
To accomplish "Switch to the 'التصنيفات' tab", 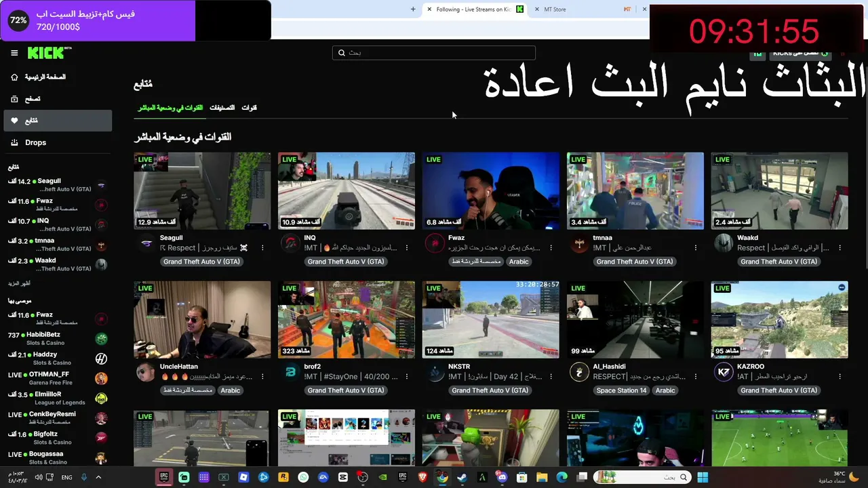I will point(222,108).
